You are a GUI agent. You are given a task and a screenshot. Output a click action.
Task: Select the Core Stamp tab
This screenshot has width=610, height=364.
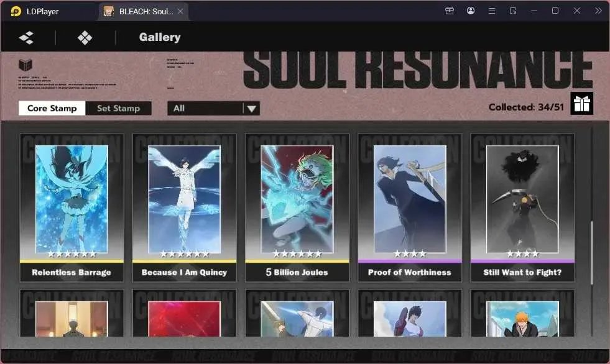click(52, 108)
